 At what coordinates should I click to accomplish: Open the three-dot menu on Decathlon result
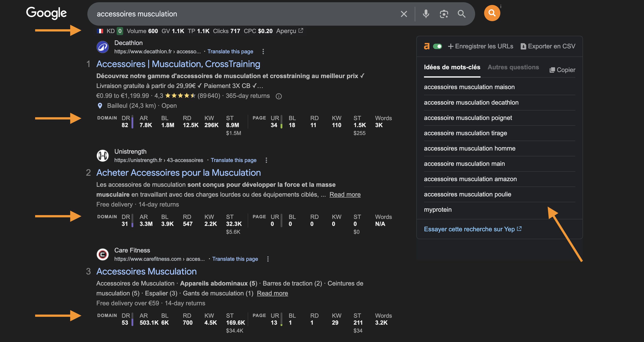coord(263,52)
